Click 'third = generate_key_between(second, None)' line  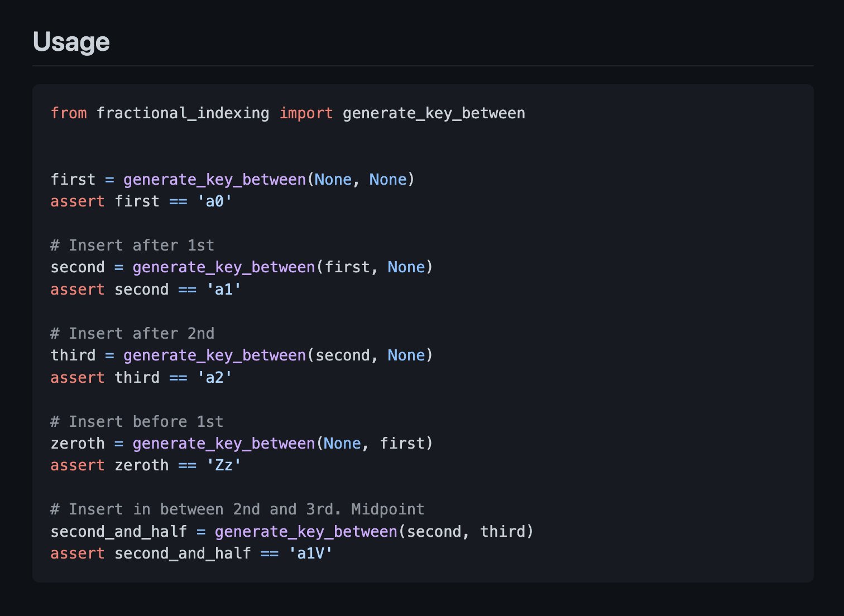pos(242,355)
